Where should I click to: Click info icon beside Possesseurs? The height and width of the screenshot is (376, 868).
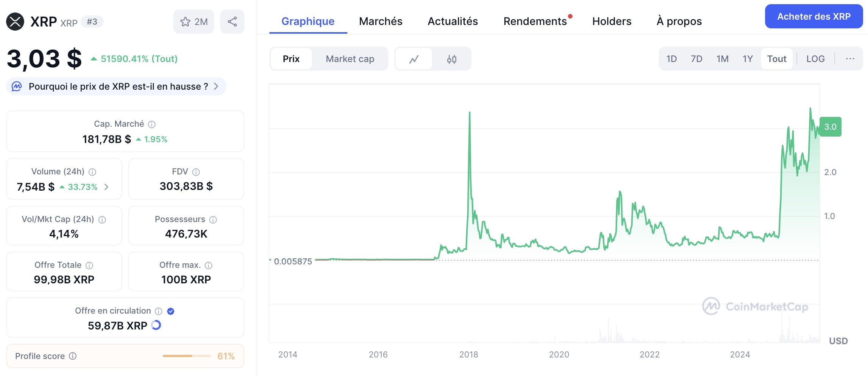coord(213,220)
